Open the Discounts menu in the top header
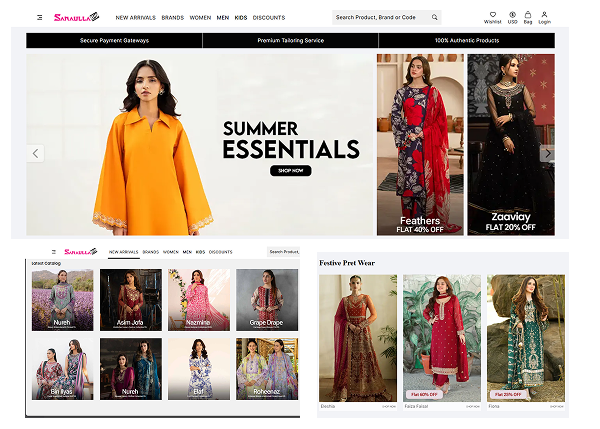The width and height of the screenshot is (600, 429). [268, 17]
